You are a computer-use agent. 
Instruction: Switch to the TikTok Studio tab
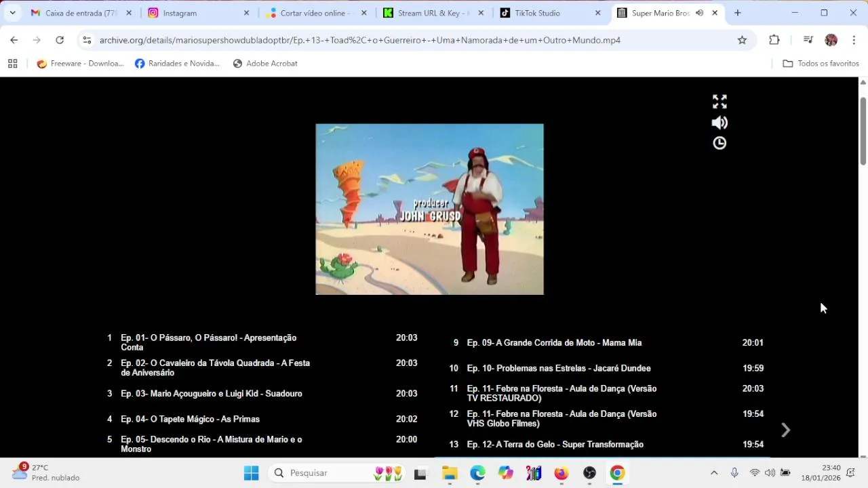[549, 13]
